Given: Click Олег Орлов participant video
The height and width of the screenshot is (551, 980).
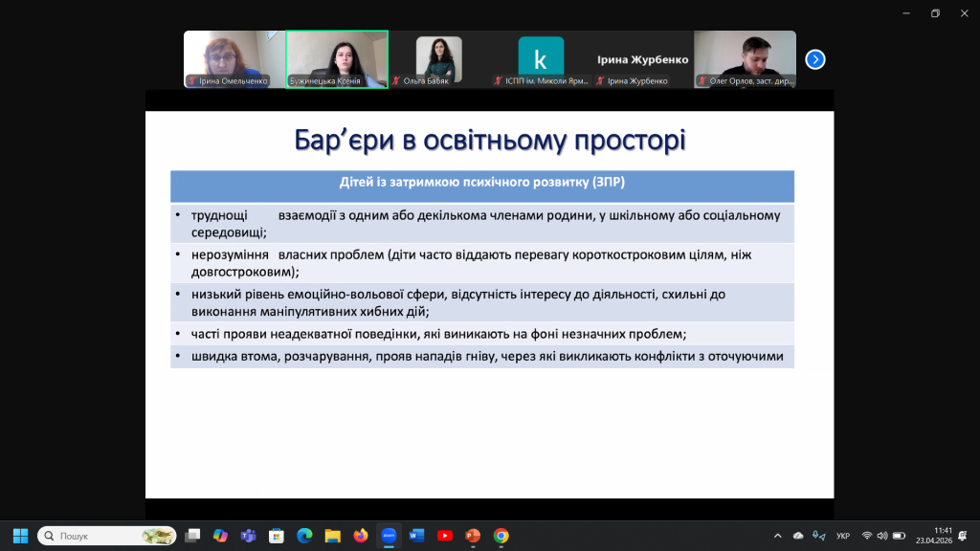Looking at the screenshot, I should pos(745,58).
